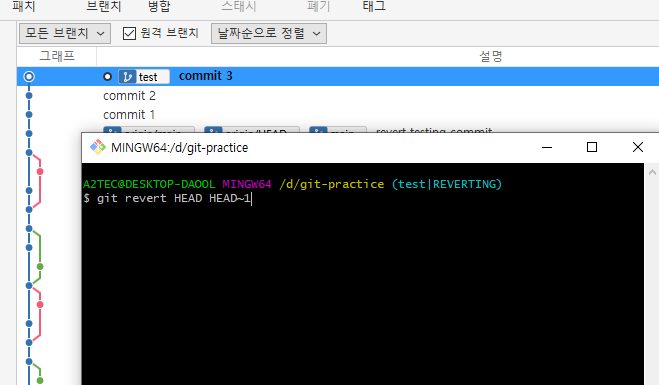Click the MINGW64:/d/git-practice title text
659x385 pixels.
pyautogui.click(x=179, y=148)
